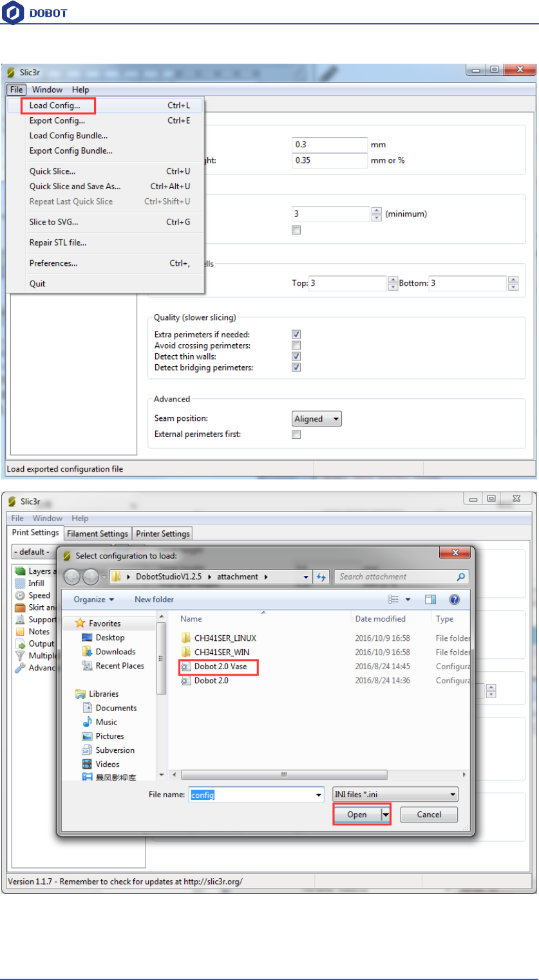This screenshot has width=539, height=980.
Task: Click the Open button in the dialog
Action: pos(357,815)
